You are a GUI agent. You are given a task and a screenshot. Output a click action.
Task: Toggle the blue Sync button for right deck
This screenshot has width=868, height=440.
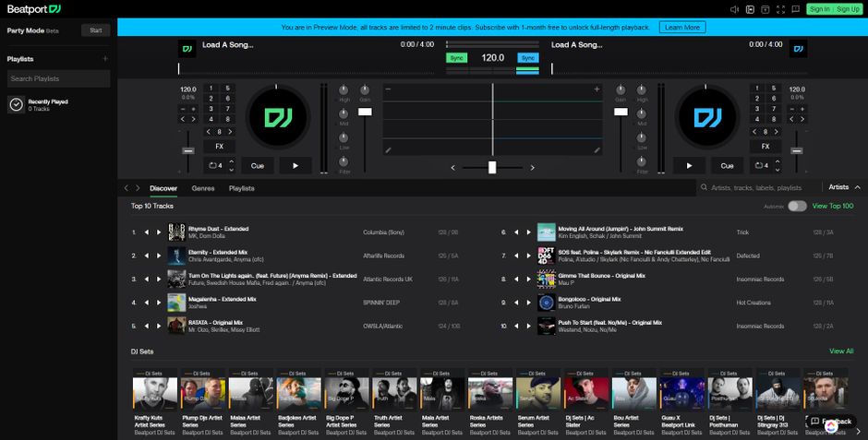(528, 58)
